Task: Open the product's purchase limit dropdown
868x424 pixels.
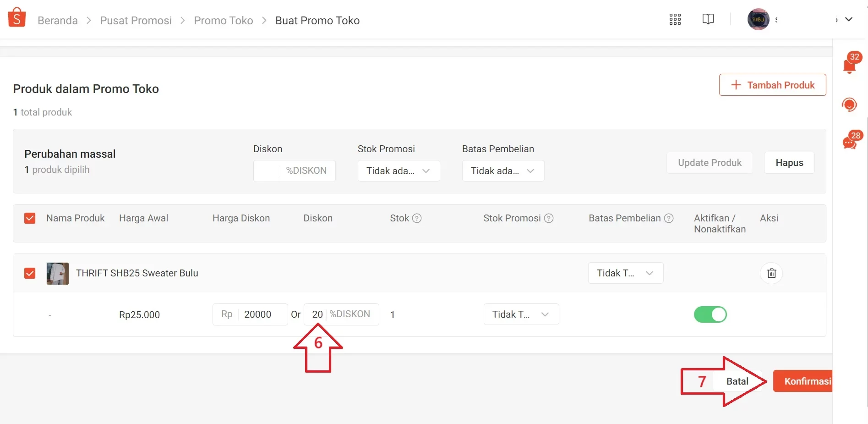Action: 625,273
